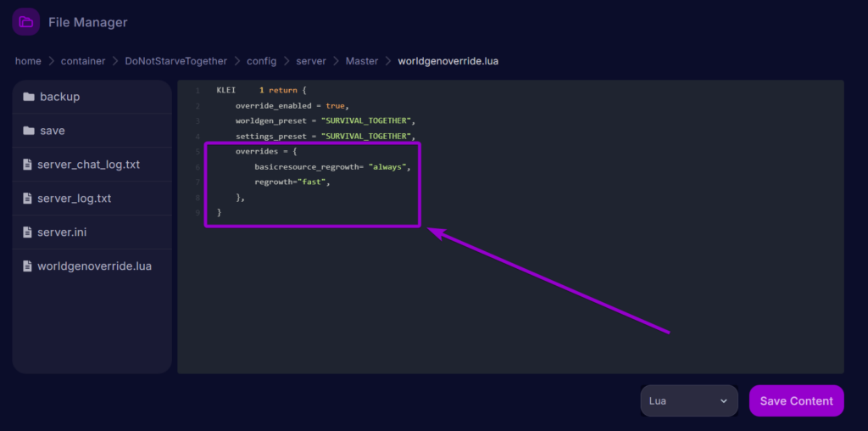Open the Lua language dropdown
Image resolution: width=868 pixels, height=431 pixels.
(687, 400)
